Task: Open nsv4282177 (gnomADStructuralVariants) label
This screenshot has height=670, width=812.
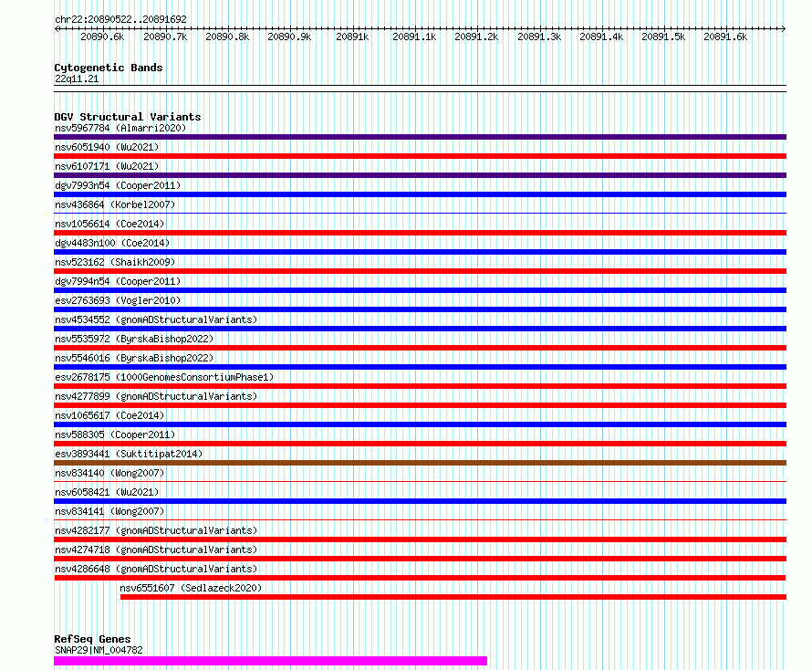Action: pos(156,530)
